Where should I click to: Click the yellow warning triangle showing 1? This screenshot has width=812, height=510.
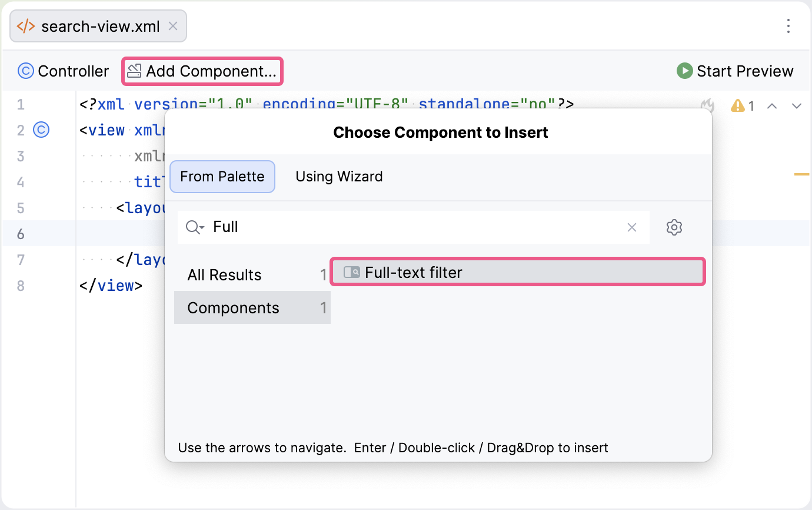[x=737, y=105]
